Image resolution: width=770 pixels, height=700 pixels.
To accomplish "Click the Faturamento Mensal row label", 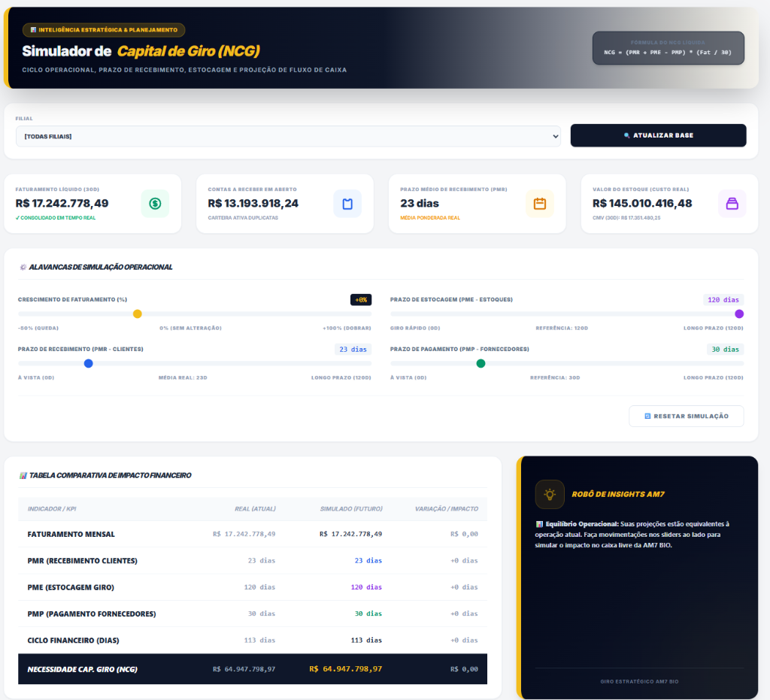I will tap(71, 534).
